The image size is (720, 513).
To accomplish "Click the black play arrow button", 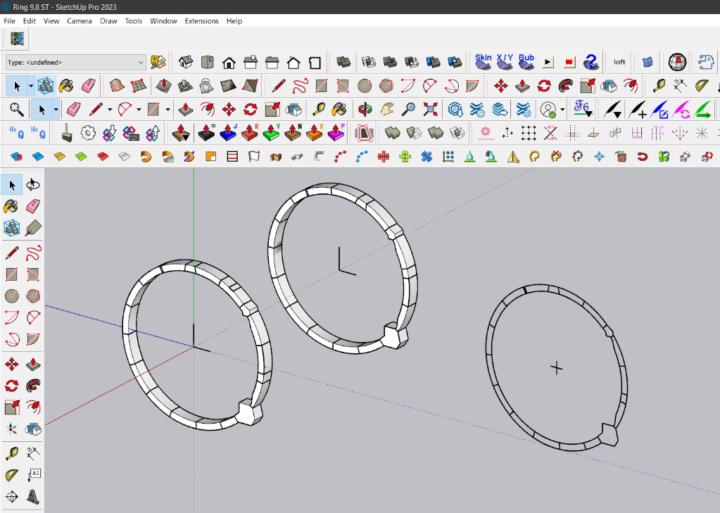I will [547, 62].
